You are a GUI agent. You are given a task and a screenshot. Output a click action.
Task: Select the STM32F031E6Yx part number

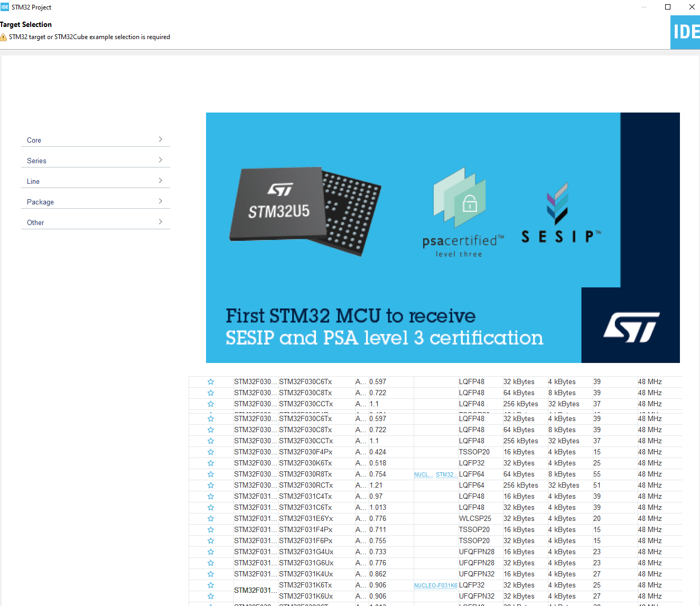pyautogui.click(x=306, y=518)
